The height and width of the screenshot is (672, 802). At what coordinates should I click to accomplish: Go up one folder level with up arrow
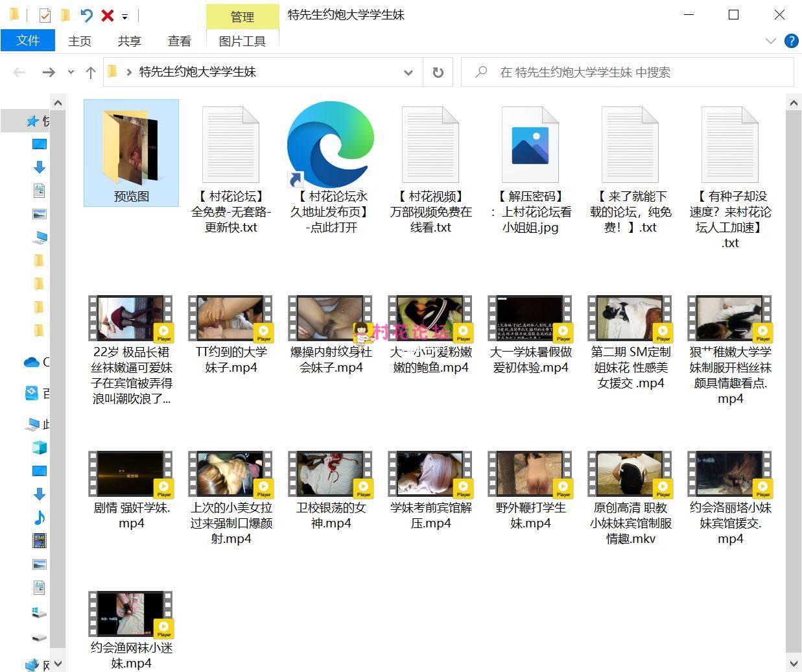(x=91, y=73)
